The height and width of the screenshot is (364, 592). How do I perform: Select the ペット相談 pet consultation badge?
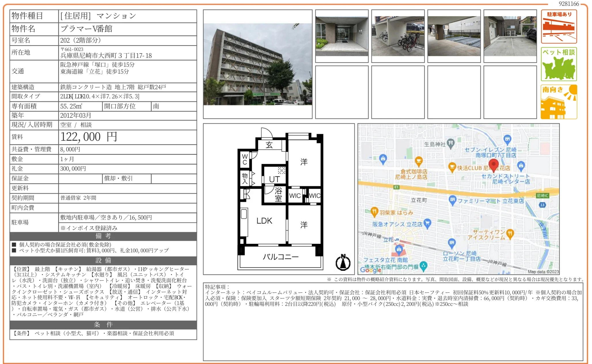(559, 64)
